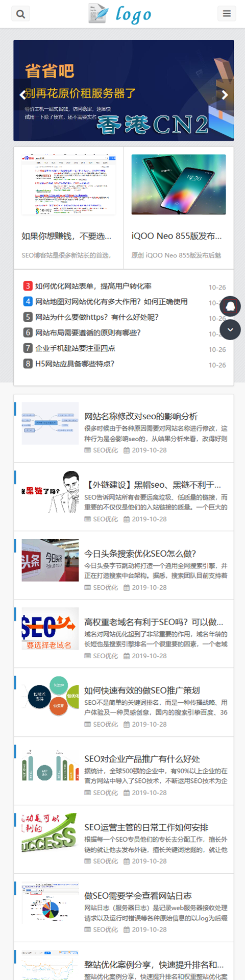Image resolution: width=245 pixels, height=980 pixels.
Task: Open ranked item H5网站应具备哪些特点
Action: 75,364
